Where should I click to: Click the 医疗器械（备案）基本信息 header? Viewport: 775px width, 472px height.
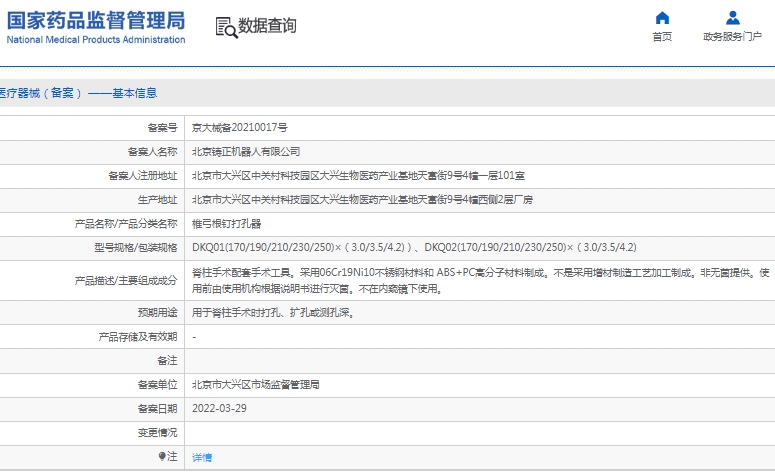[78, 93]
